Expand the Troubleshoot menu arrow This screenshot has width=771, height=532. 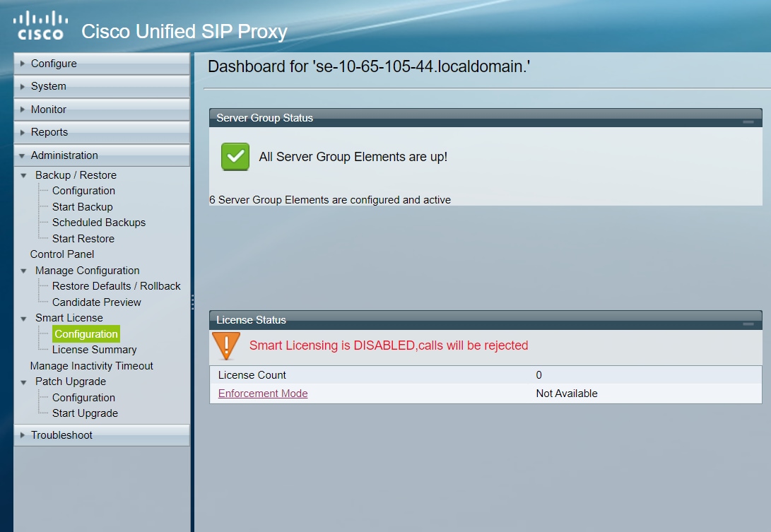[x=22, y=435]
